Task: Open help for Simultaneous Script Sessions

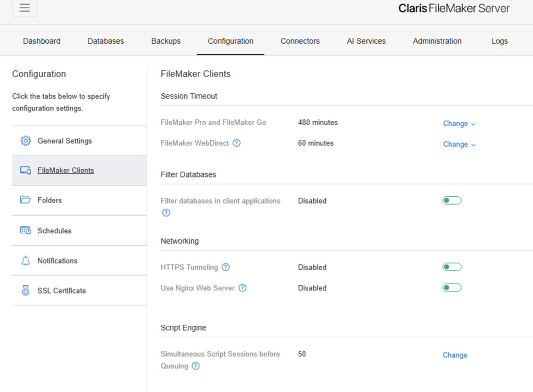Action: tap(196, 366)
